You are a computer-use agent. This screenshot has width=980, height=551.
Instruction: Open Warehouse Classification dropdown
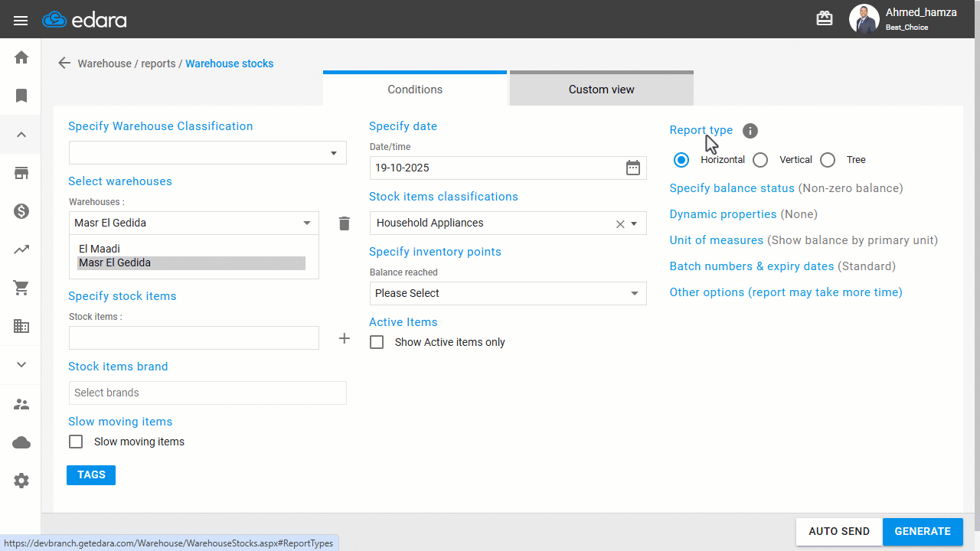coord(207,152)
